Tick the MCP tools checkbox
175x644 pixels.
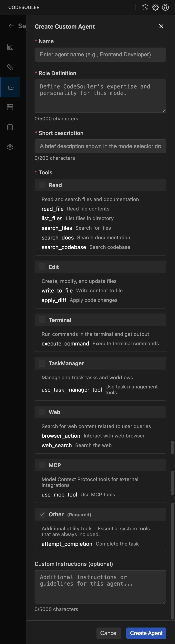point(42,465)
